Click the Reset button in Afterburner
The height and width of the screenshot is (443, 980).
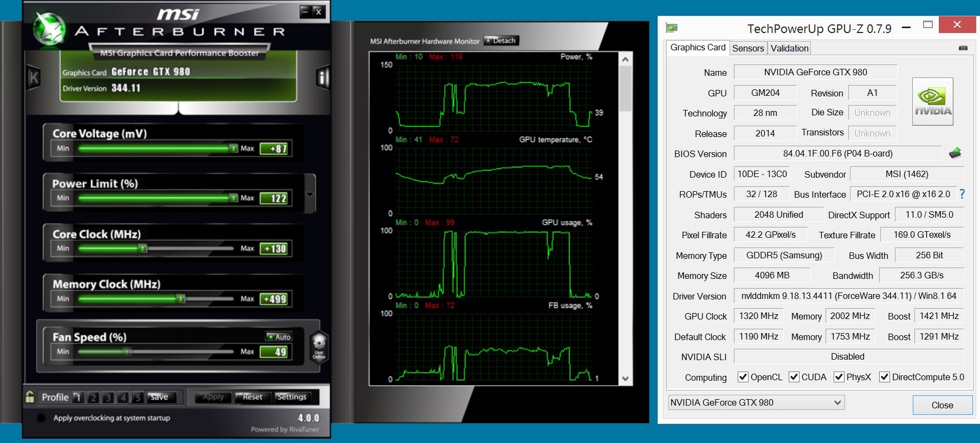[252, 397]
